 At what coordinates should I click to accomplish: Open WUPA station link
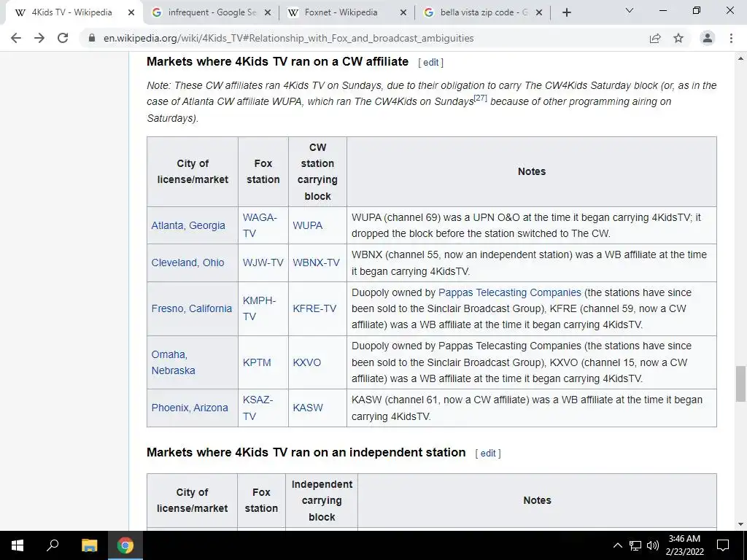click(x=307, y=225)
